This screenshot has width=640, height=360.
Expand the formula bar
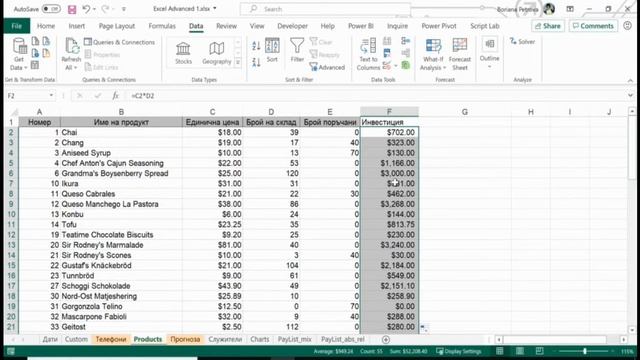[x=630, y=96]
